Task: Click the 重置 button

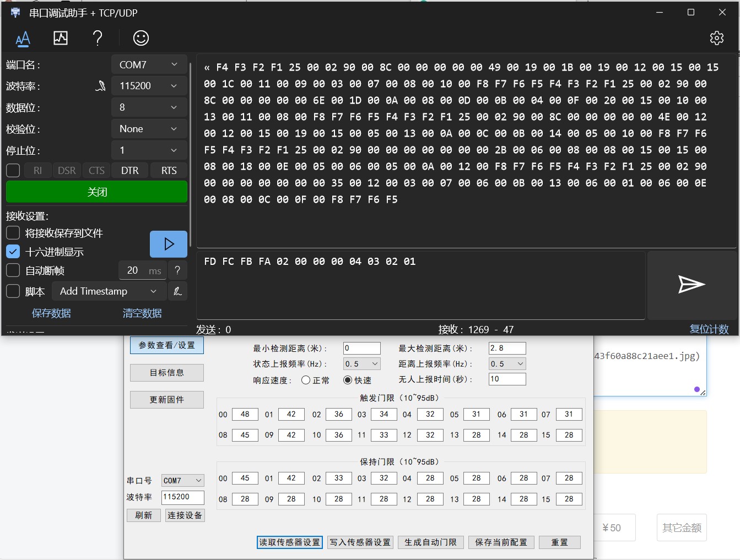Action: [x=560, y=542]
